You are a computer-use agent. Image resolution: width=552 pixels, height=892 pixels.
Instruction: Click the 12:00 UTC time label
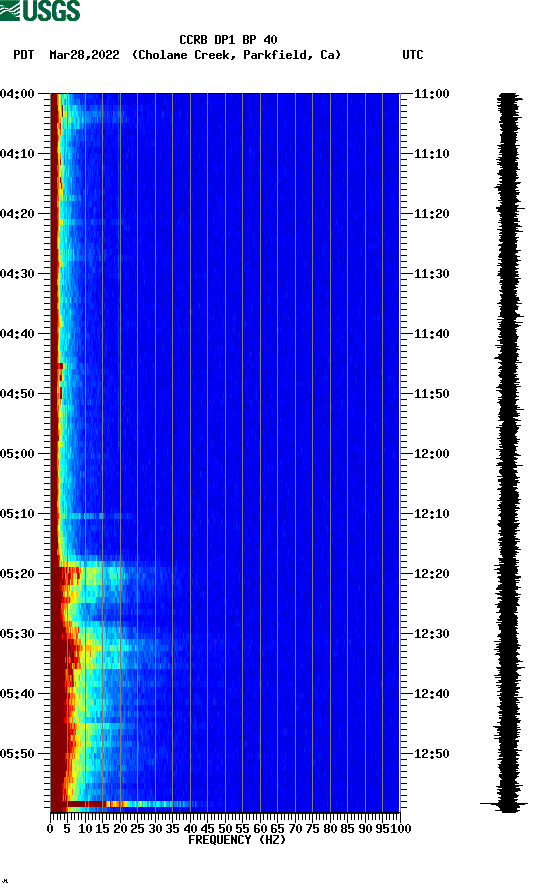pos(431,454)
